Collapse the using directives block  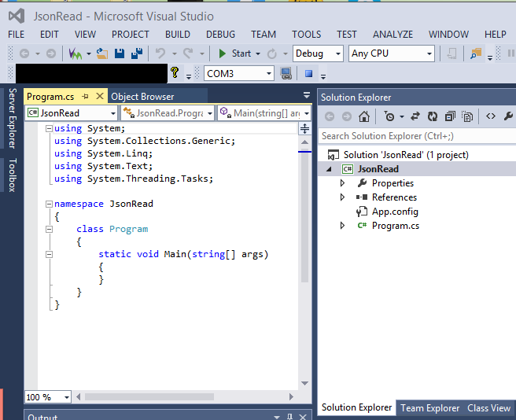pyautogui.click(x=49, y=128)
